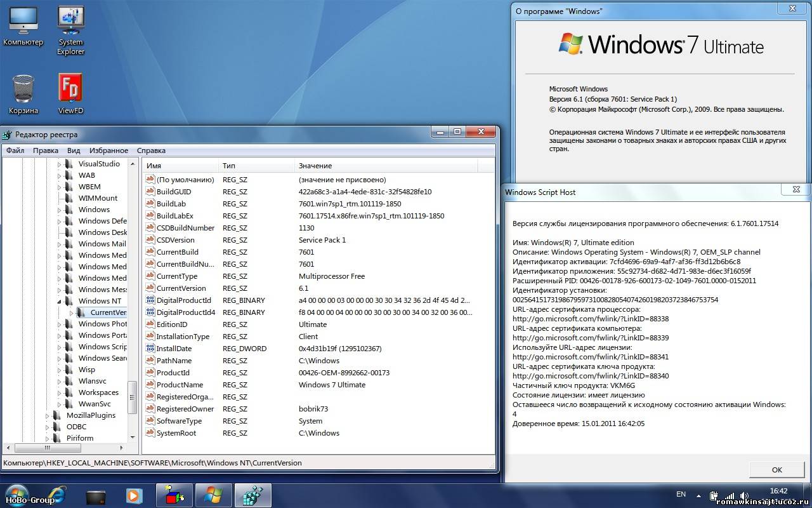
Task: Select the BuildLabEx value name
Action: [x=175, y=216]
